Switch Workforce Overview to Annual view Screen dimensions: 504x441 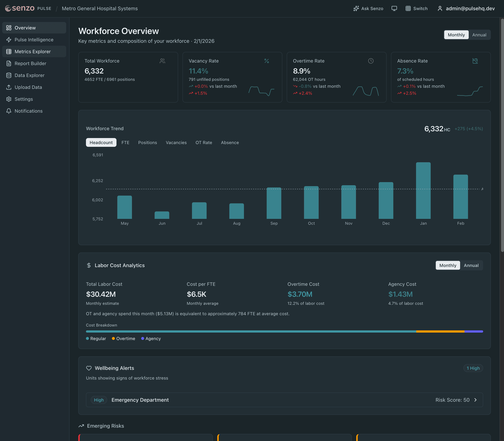tap(479, 35)
